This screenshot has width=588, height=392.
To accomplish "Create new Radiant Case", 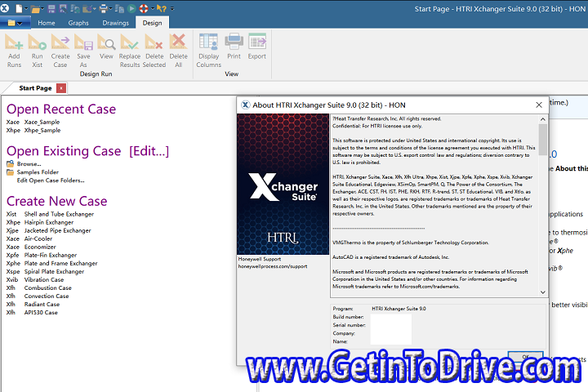I will pos(42,305).
